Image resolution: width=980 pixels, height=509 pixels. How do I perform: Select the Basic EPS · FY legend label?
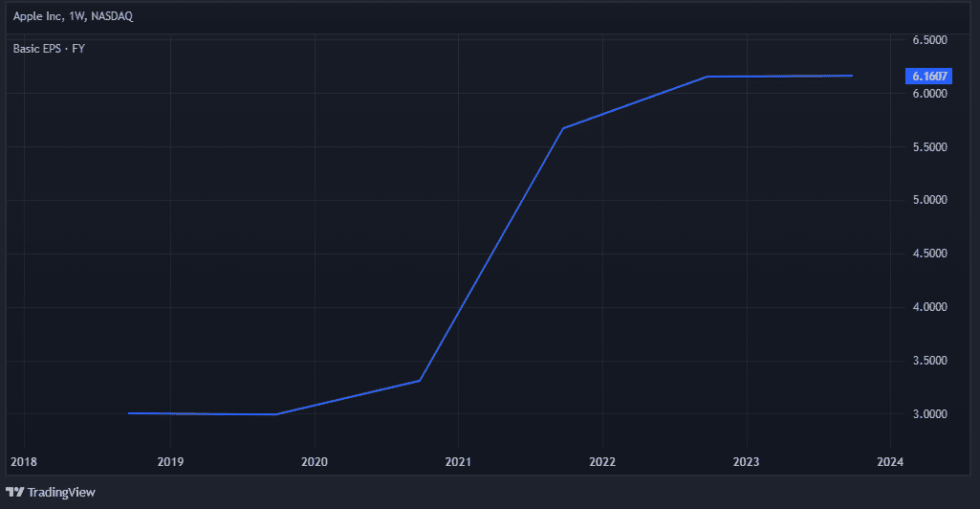[x=49, y=48]
